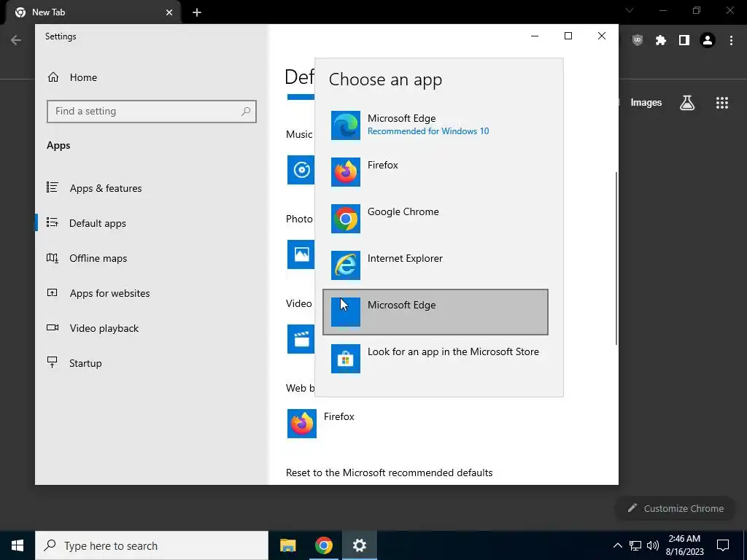Click the Video player default app icon

pyautogui.click(x=301, y=339)
